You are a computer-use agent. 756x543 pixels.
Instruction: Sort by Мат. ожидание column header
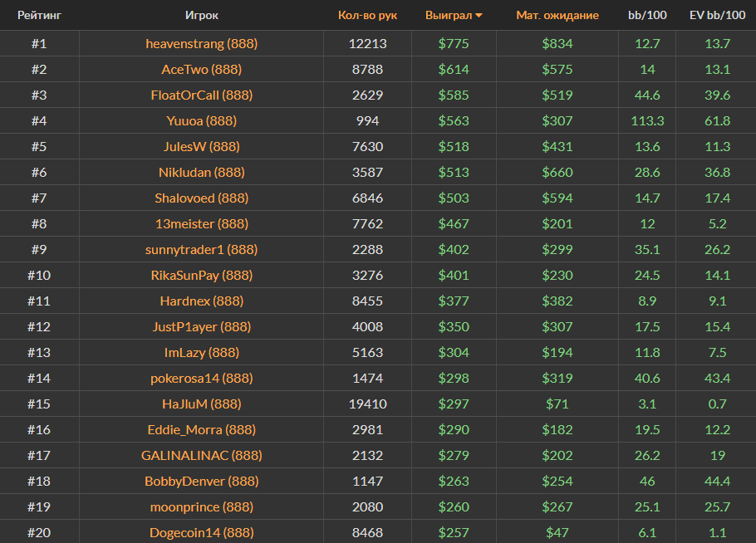coord(557,15)
